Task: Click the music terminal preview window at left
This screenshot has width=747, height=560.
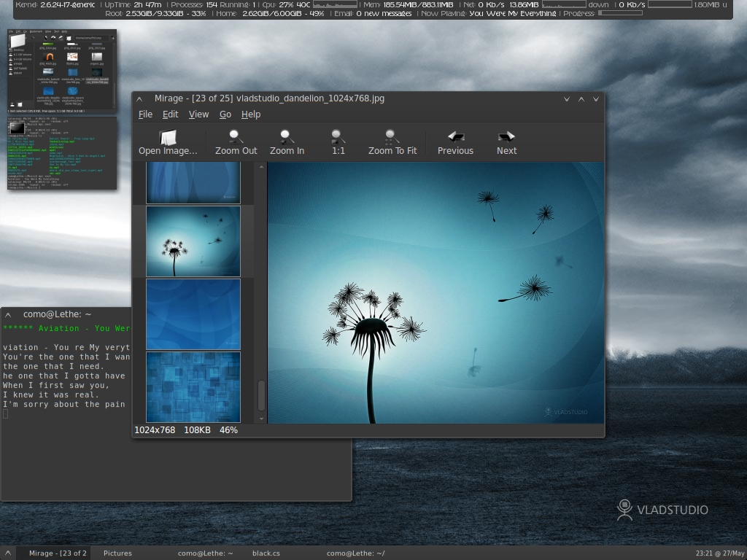Action: click(x=62, y=153)
